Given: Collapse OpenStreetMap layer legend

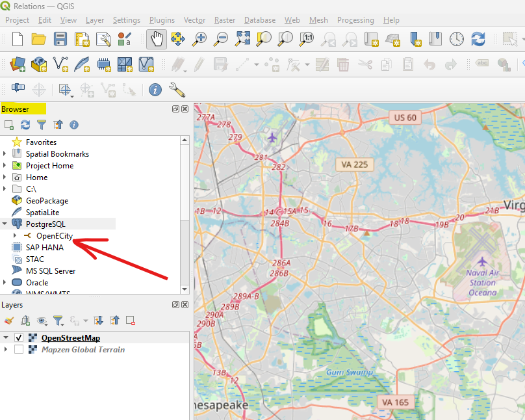Looking at the screenshot, I should [5, 337].
